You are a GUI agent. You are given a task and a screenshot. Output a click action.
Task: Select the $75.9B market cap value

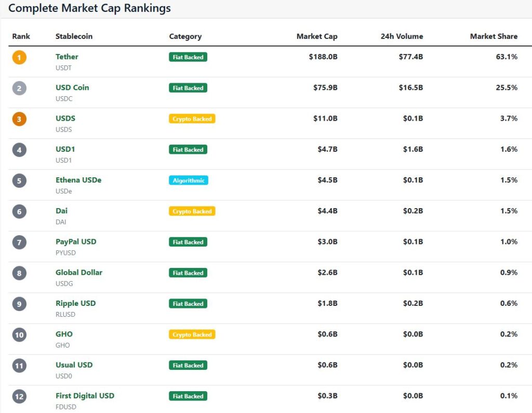click(x=325, y=87)
